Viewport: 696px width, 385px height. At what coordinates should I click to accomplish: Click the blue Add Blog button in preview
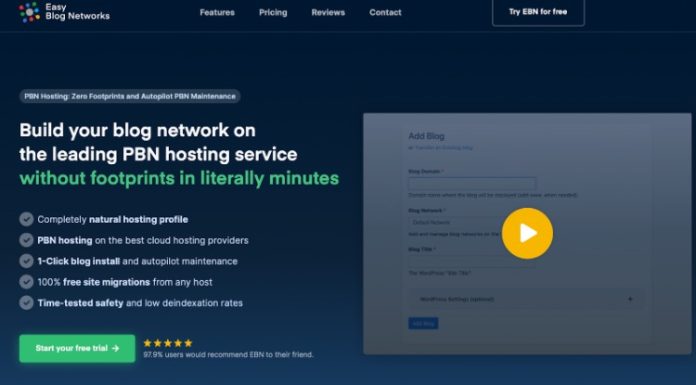423,323
